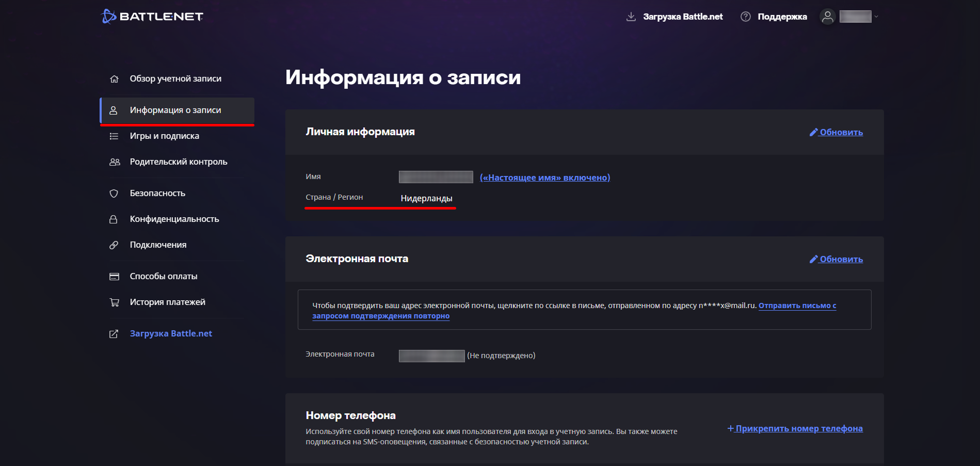Click the lock icon next to Конфиденциальность
Viewport: 980px width, 466px height.
[114, 219]
